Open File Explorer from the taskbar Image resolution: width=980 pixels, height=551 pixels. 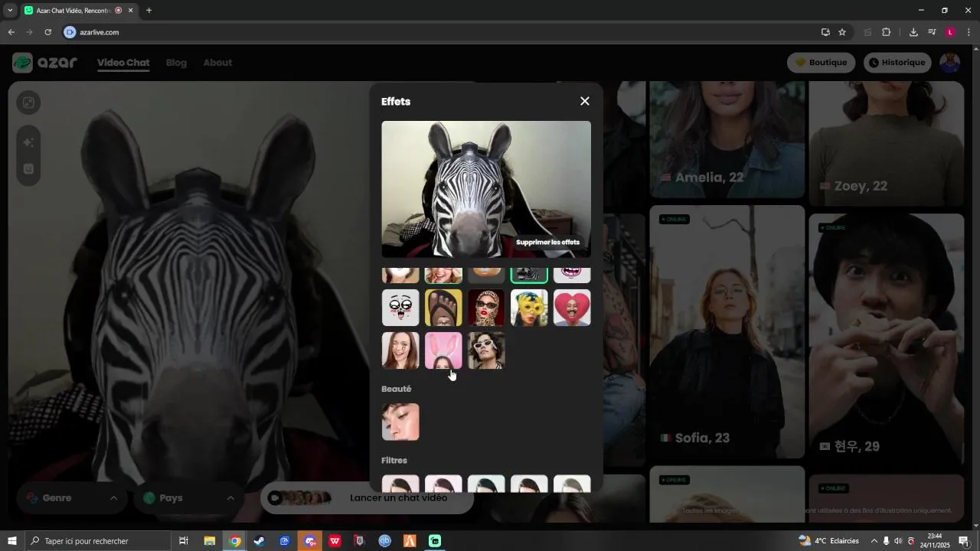[209, 541]
